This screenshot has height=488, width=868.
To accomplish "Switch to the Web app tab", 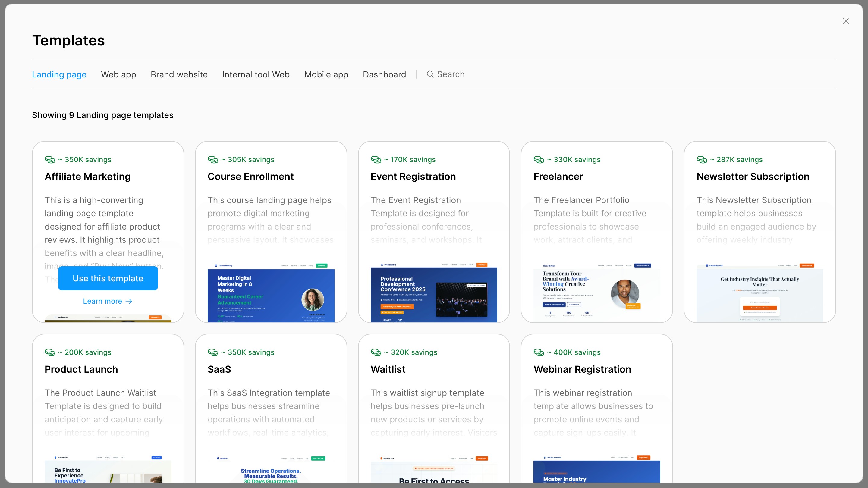I will (x=119, y=74).
